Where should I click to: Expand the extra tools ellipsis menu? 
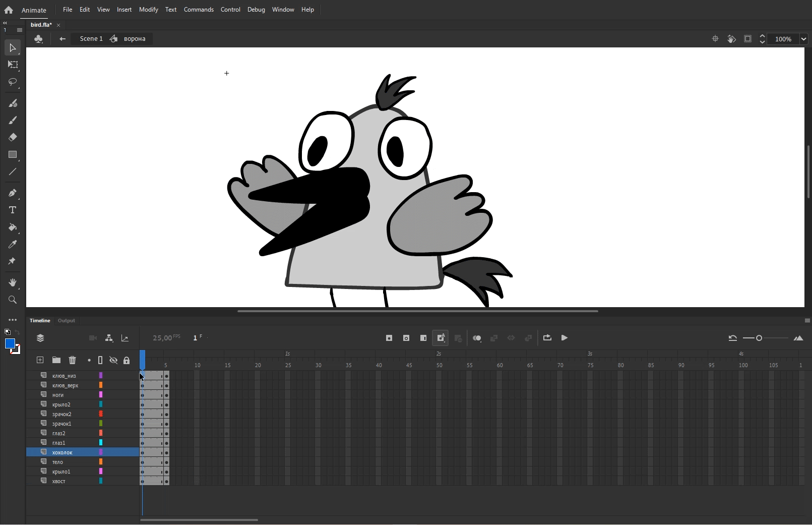click(13, 320)
